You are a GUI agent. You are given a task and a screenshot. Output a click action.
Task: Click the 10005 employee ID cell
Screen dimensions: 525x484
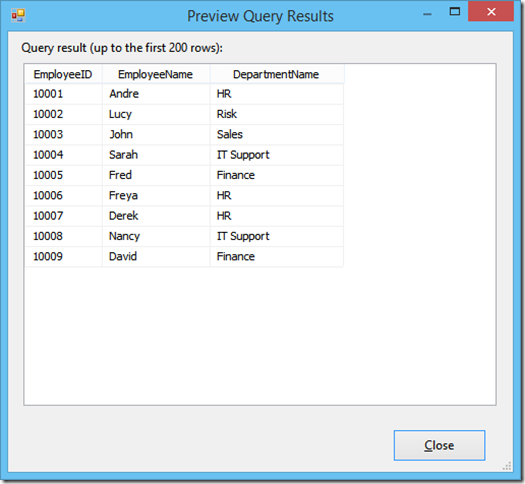[64, 175]
